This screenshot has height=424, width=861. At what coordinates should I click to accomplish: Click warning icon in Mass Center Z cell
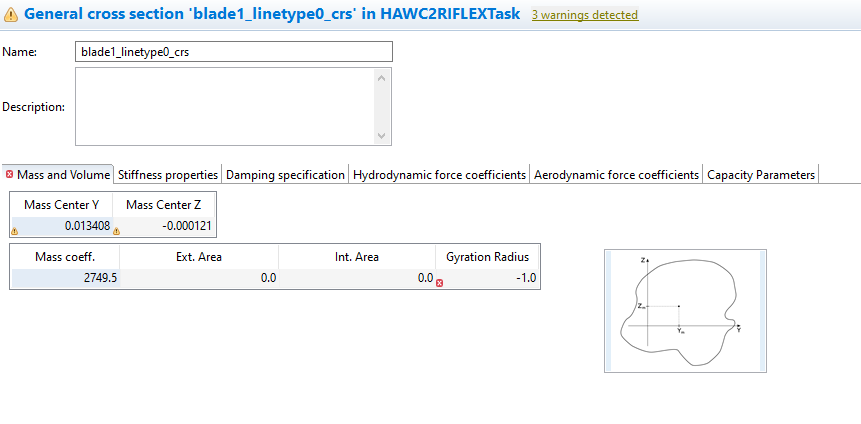click(117, 231)
